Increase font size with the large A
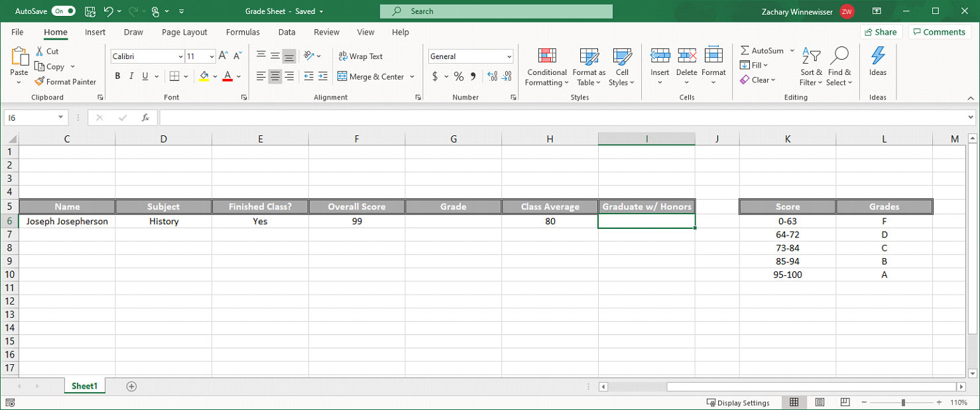The image size is (980, 410). 223,56
